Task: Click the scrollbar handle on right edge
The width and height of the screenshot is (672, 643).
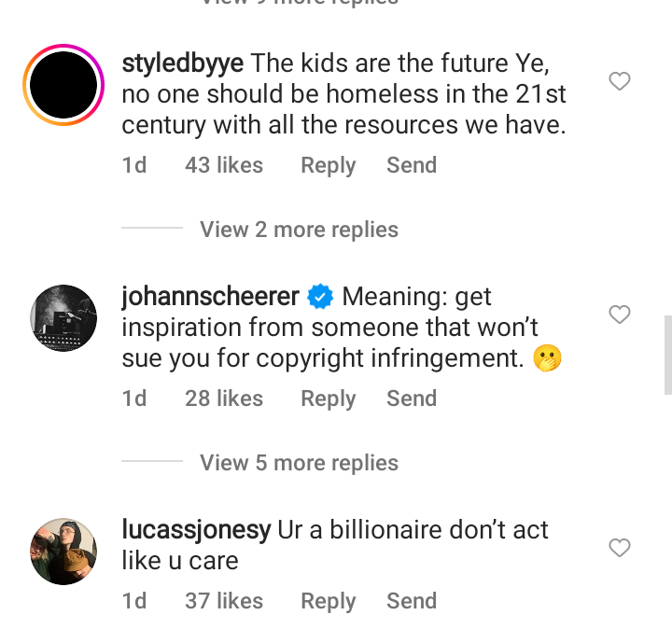Action: click(667, 355)
